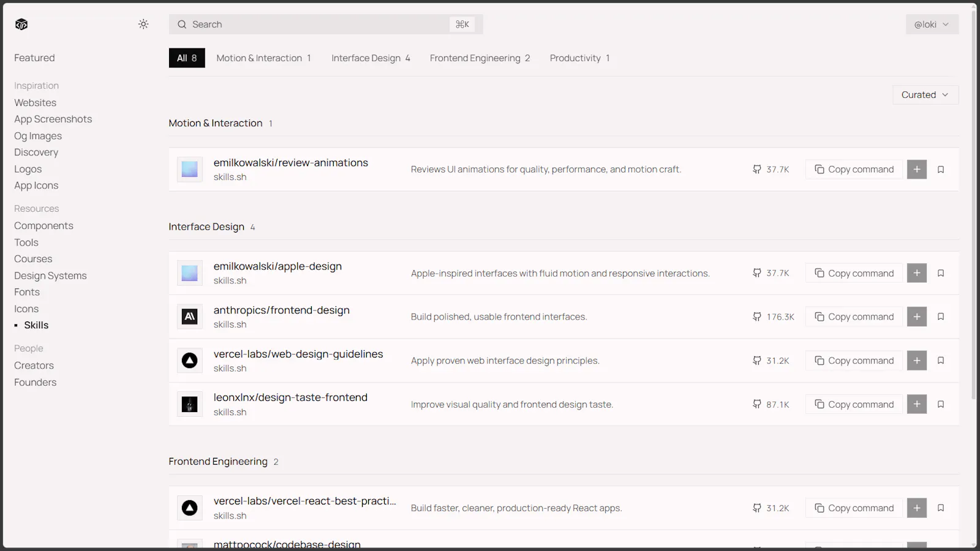The height and width of the screenshot is (551, 980).
Task: Open the @loki account dropdown
Action: [x=932, y=24]
